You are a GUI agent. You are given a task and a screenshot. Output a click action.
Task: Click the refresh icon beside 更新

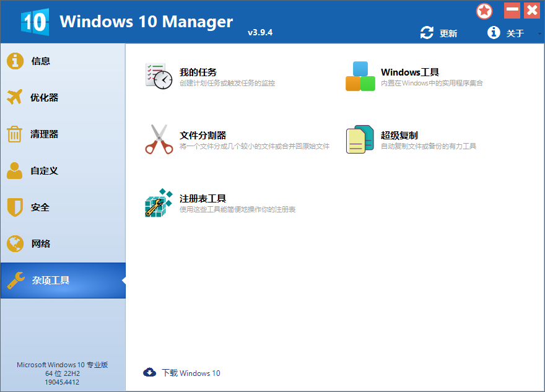coord(426,32)
